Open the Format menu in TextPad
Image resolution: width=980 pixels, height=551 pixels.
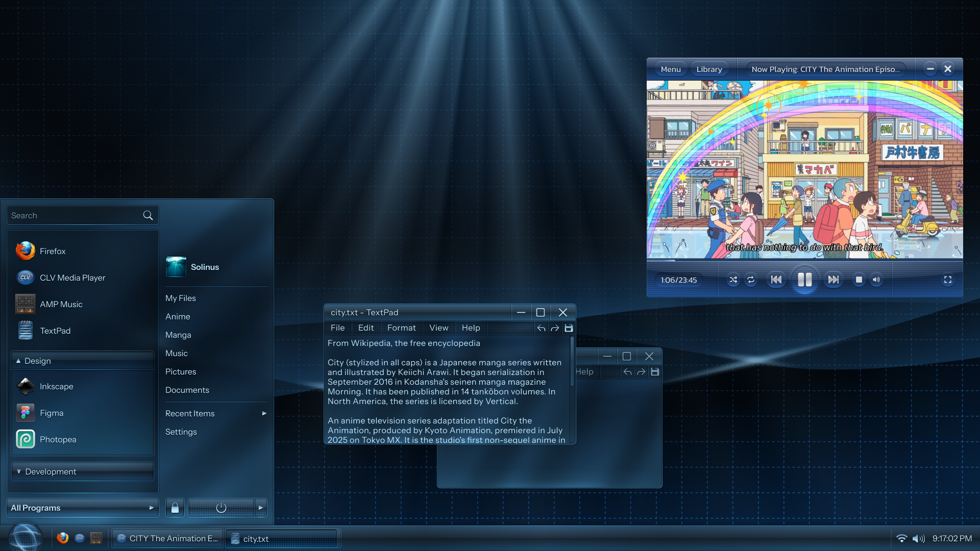click(401, 328)
